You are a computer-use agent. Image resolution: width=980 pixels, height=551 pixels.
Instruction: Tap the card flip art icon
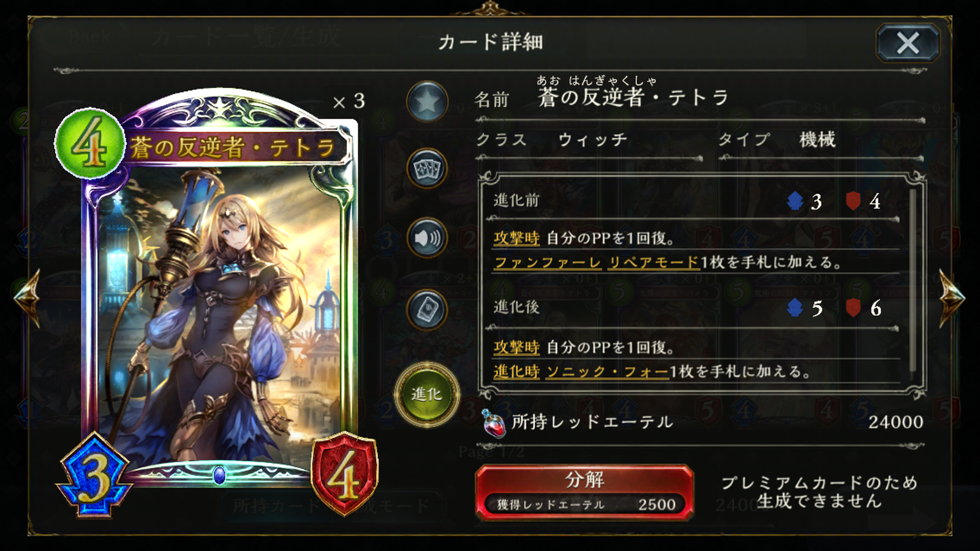click(x=427, y=309)
